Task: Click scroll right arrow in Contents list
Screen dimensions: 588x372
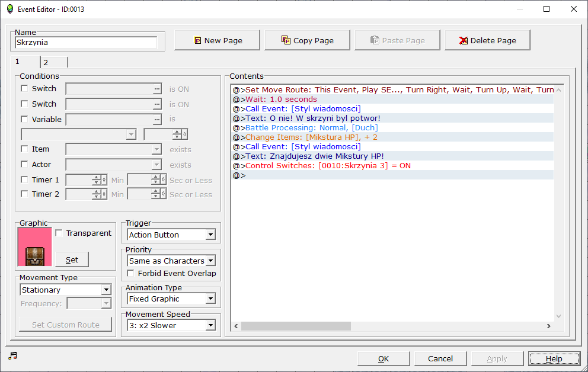Action: tap(549, 326)
